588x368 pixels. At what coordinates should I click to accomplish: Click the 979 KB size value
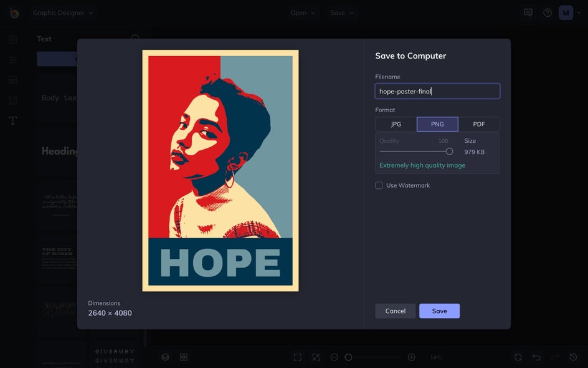(x=475, y=152)
